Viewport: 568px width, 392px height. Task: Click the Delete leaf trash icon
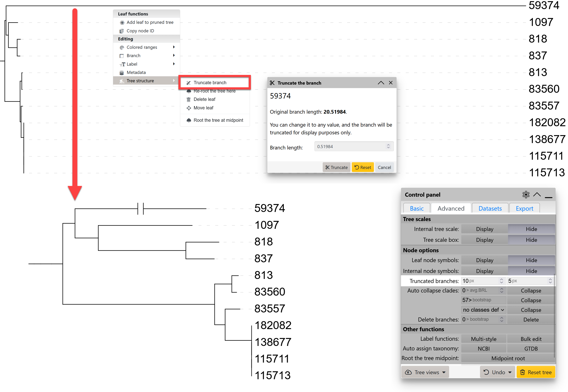(x=188, y=100)
